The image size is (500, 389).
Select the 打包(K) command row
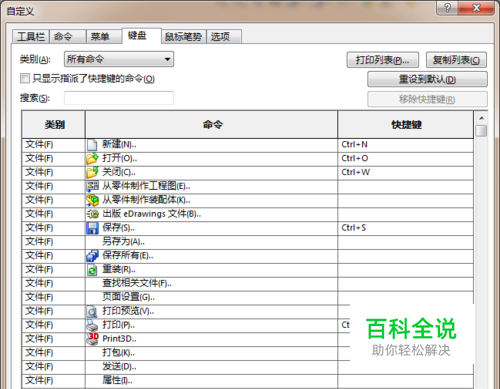click(248, 353)
